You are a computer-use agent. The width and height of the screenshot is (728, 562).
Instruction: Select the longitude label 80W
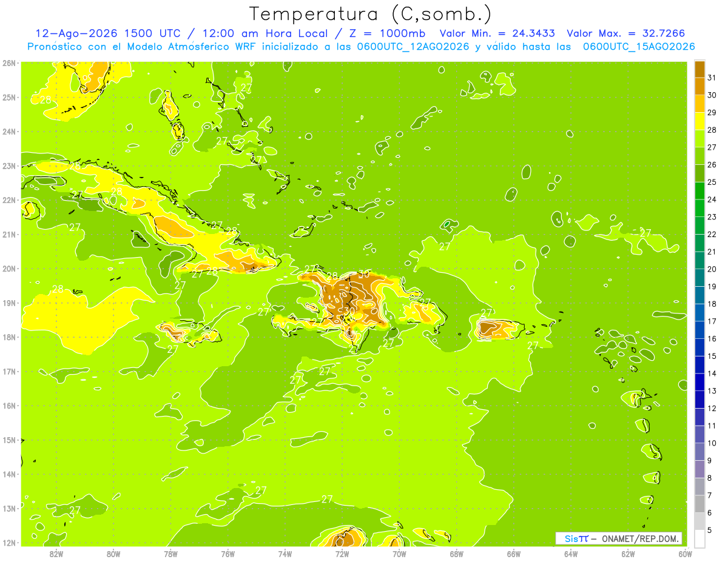113,554
